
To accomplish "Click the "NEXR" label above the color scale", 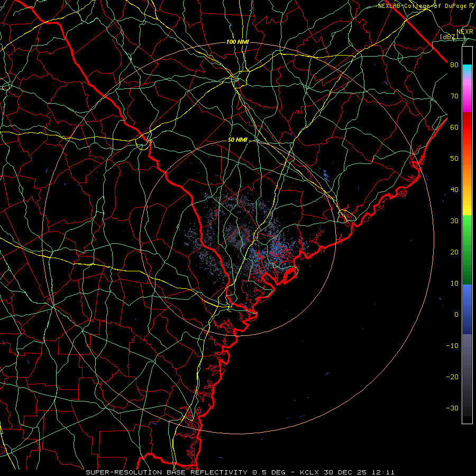I will coord(465,32).
